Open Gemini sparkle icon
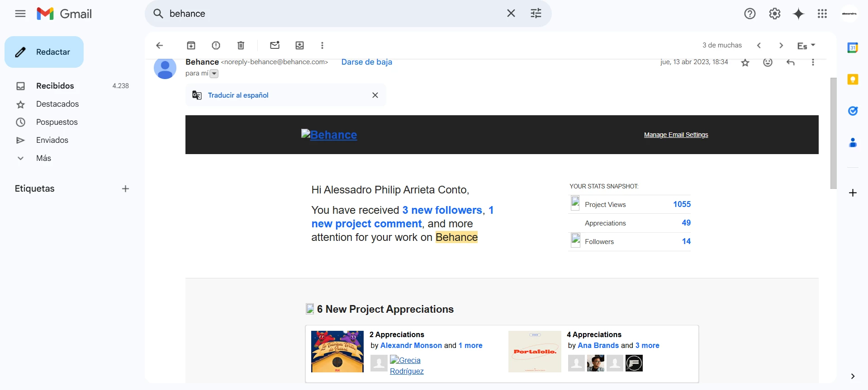Screen dimensions: 868x390 799,14
